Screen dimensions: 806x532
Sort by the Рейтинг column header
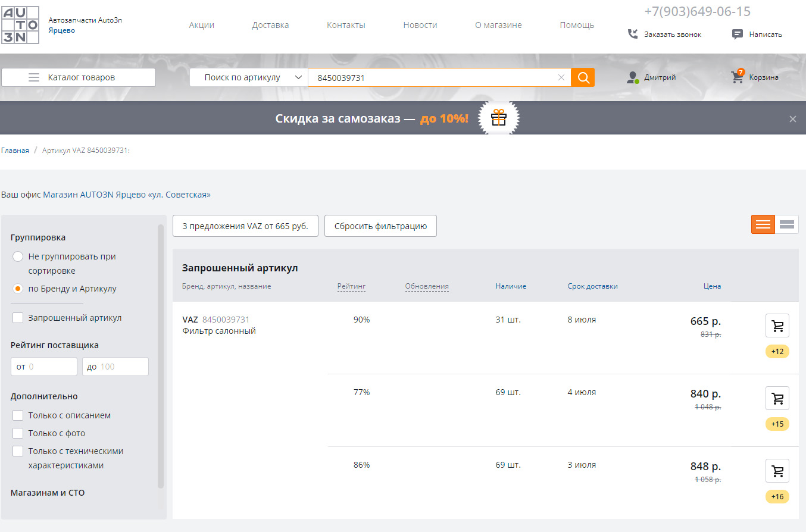pos(351,286)
